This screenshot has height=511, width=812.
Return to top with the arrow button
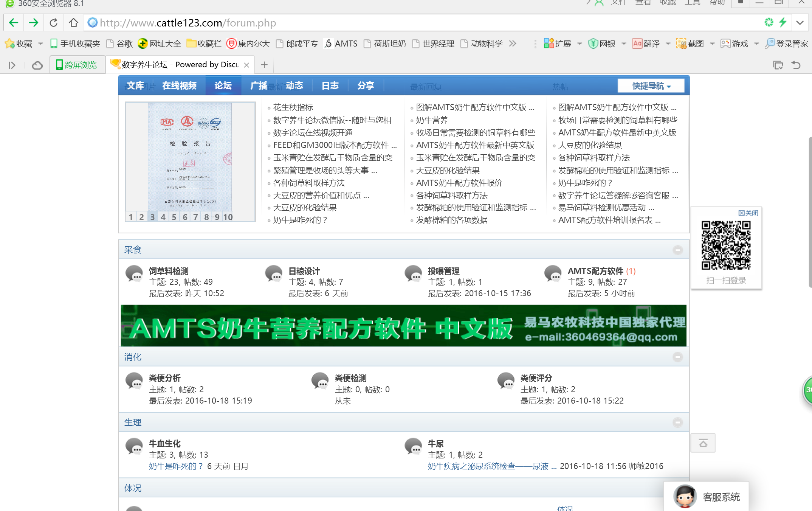(x=703, y=443)
